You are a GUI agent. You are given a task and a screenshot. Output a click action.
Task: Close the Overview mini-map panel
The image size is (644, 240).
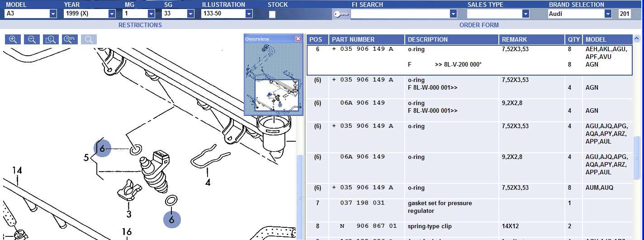[298, 39]
